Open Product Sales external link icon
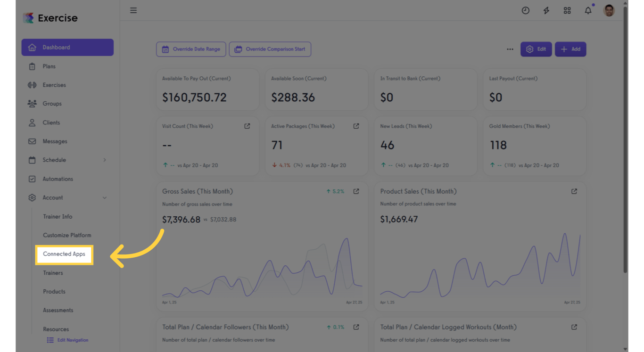This screenshot has height=352, width=644. click(574, 191)
